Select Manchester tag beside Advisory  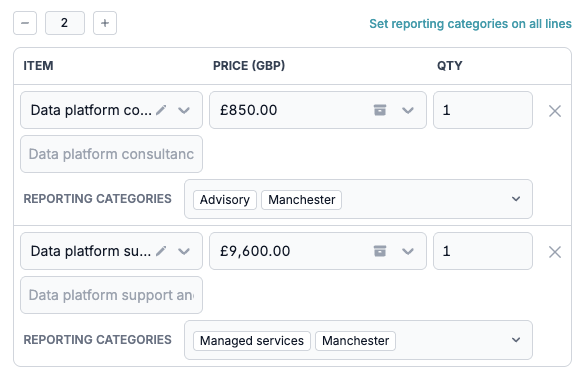tap(301, 200)
